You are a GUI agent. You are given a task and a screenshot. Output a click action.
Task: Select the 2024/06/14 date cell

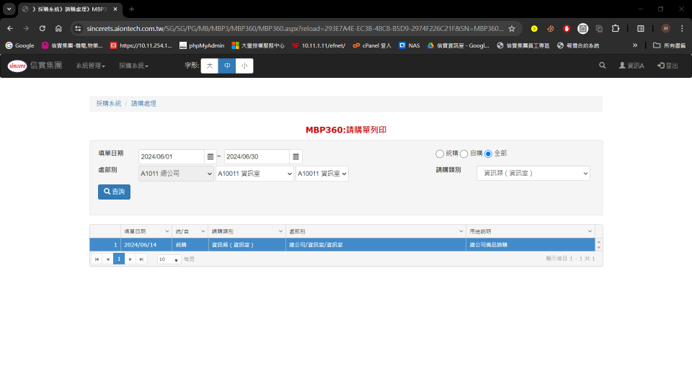point(146,245)
